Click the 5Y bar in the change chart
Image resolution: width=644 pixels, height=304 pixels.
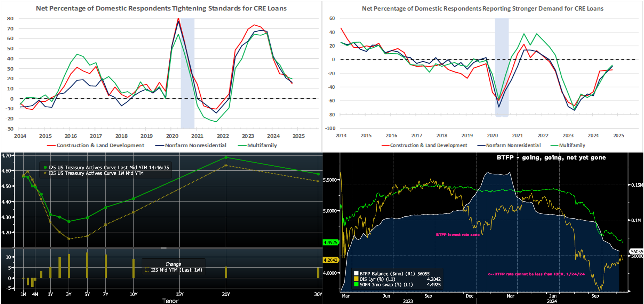click(87, 265)
